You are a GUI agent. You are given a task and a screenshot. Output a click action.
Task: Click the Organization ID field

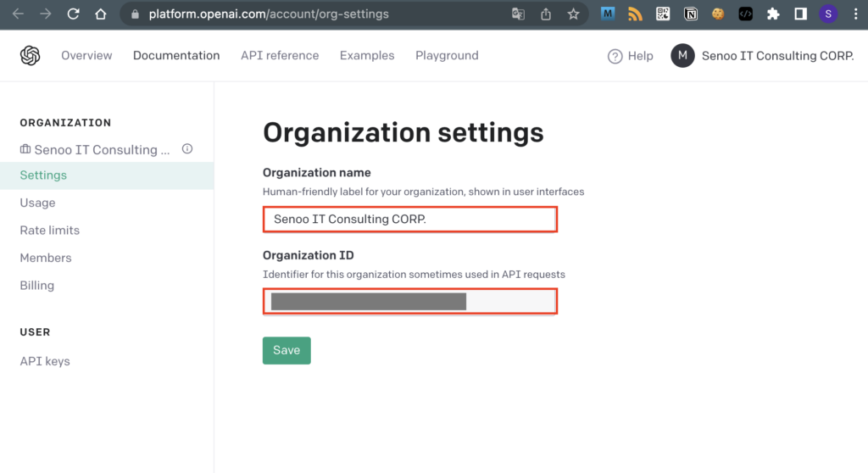click(x=410, y=301)
